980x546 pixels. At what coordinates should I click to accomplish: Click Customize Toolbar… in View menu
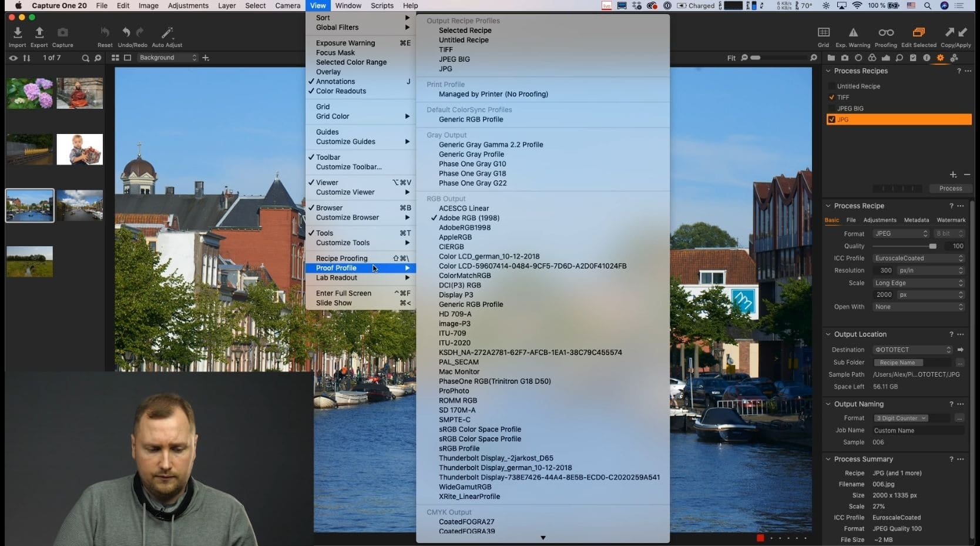tap(360, 167)
